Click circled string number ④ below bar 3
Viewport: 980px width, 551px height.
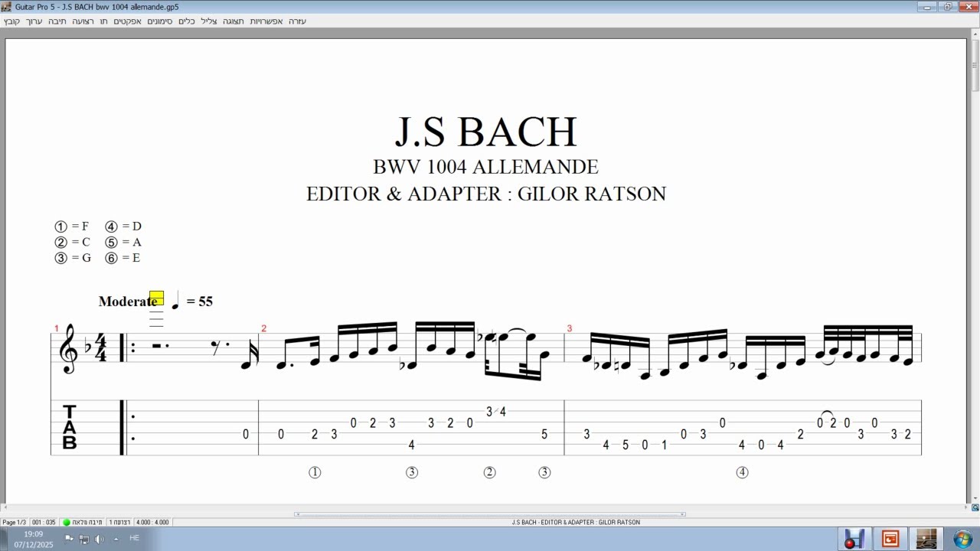tap(742, 472)
